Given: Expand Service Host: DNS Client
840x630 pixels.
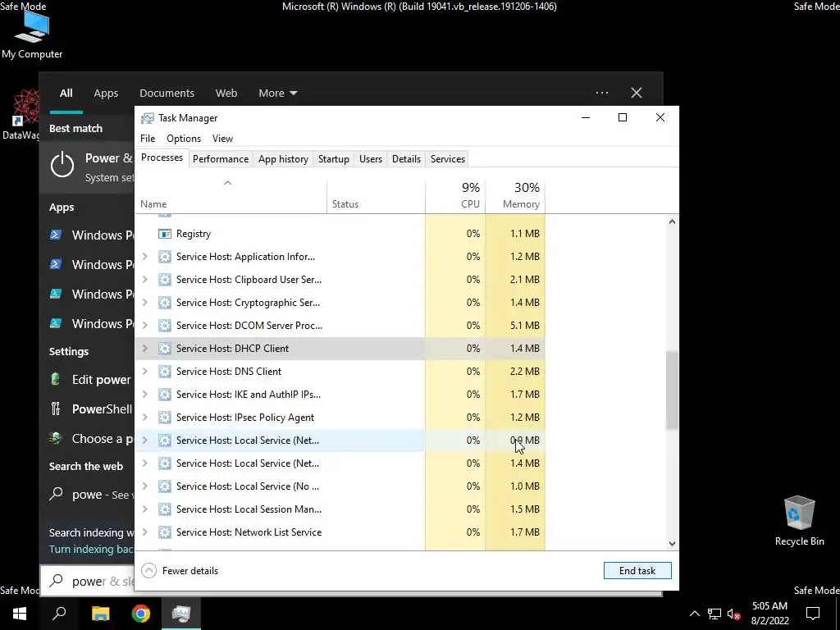Looking at the screenshot, I should pyautogui.click(x=144, y=372).
